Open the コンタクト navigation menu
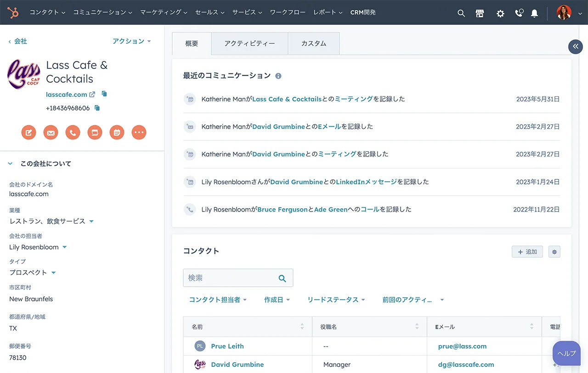This screenshot has height=373, width=588. (47, 12)
